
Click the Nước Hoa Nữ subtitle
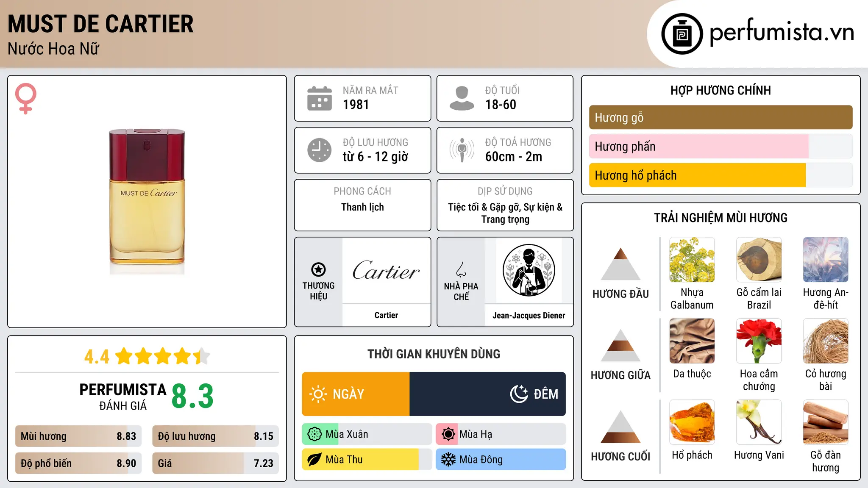tap(53, 49)
